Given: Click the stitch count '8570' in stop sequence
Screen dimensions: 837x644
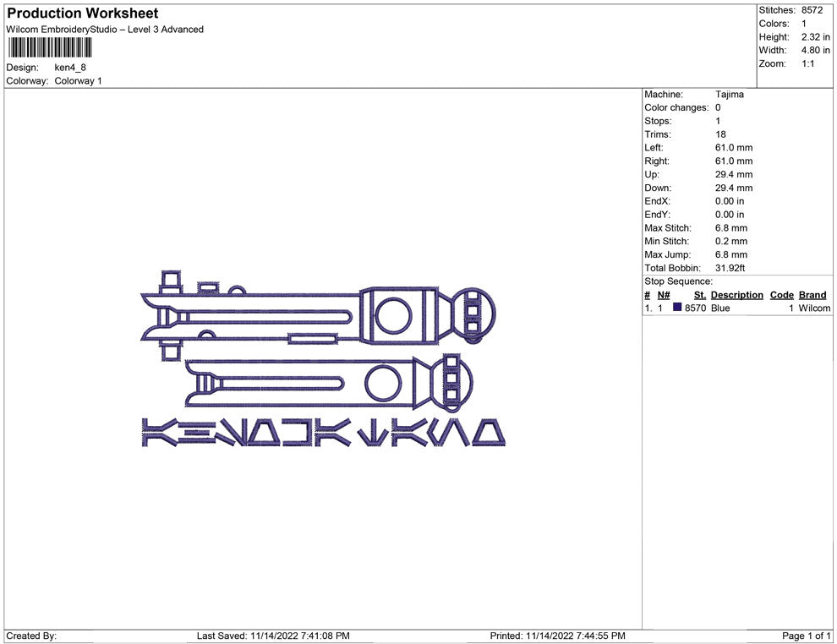Looking at the screenshot, I should pos(695,308).
